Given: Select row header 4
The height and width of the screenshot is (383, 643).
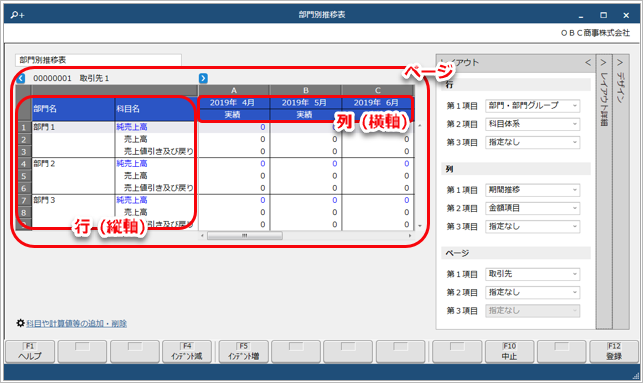Looking at the screenshot, I should click(x=24, y=164).
